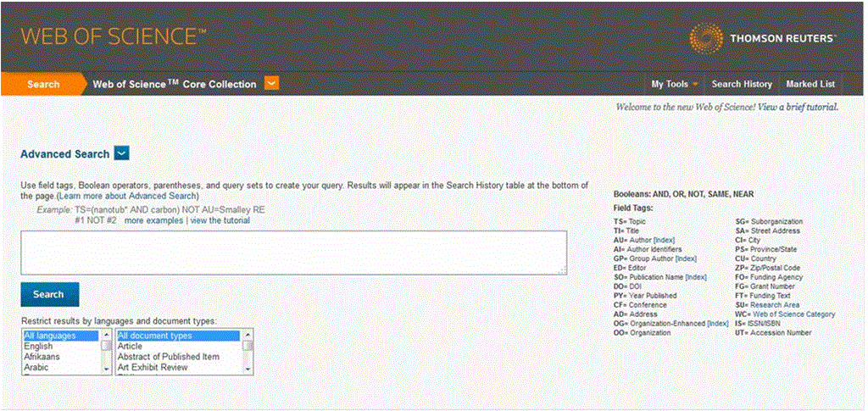Open the orange Core Collection database arrow

click(271, 83)
